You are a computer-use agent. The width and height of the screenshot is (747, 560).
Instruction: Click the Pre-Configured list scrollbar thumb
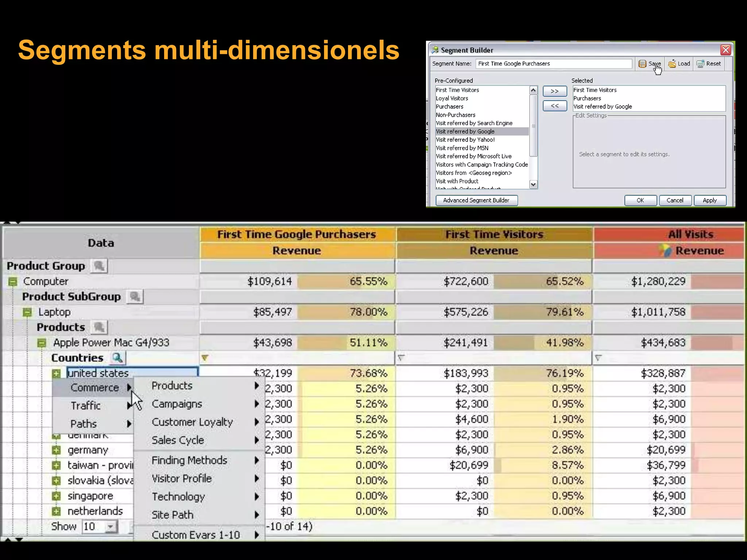point(533,126)
